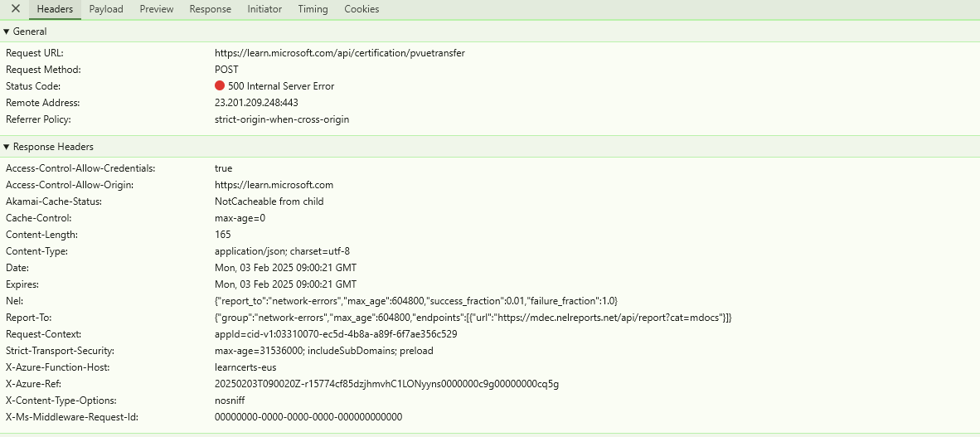This screenshot has width=980, height=437.
Task: Click the Status Code label
Action: pyautogui.click(x=33, y=86)
